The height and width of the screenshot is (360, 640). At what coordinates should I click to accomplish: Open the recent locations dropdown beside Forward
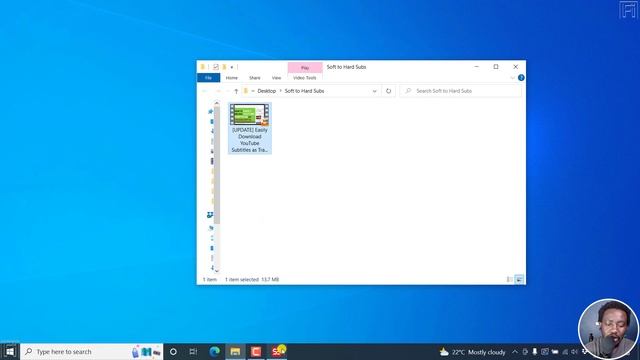(x=227, y=91)
